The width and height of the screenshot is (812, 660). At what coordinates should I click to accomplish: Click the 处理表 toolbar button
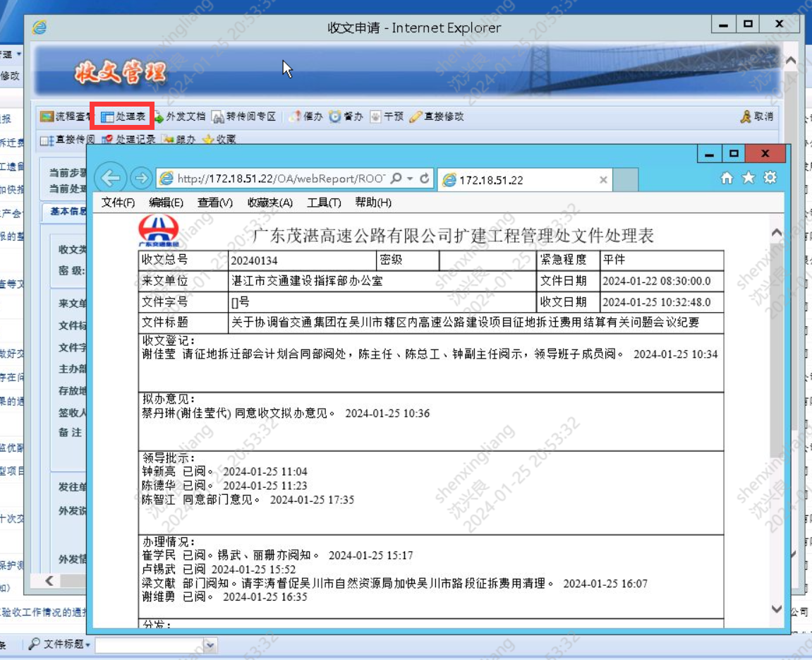[123, 116]
